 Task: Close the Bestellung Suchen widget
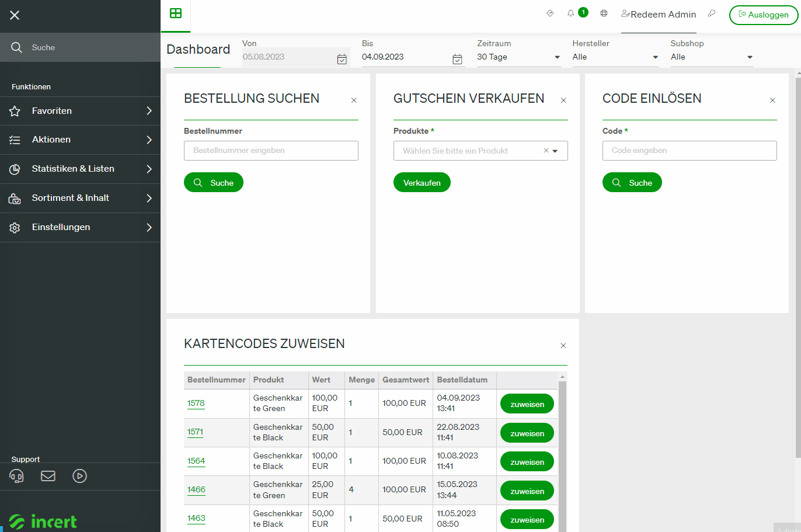354,100
